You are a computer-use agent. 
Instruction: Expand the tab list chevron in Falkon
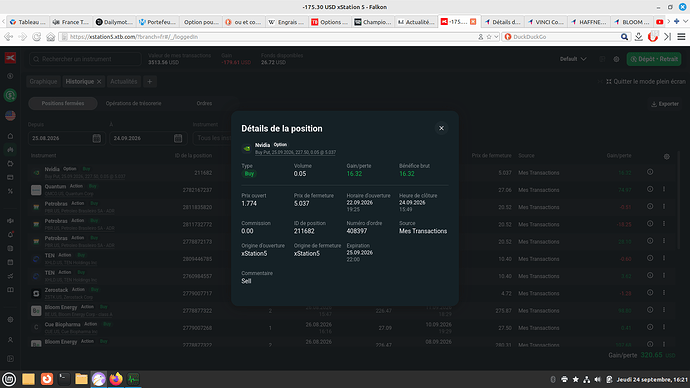click(x=685, y=21)
